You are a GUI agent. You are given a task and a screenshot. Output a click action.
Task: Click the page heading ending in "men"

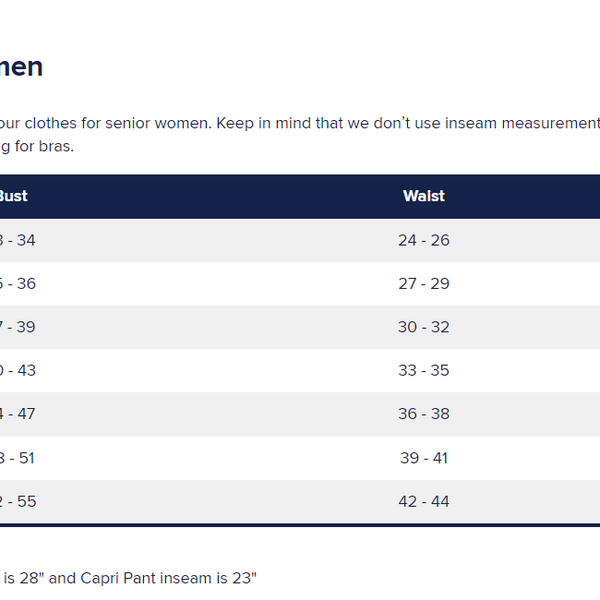click(x=21, y=67)
